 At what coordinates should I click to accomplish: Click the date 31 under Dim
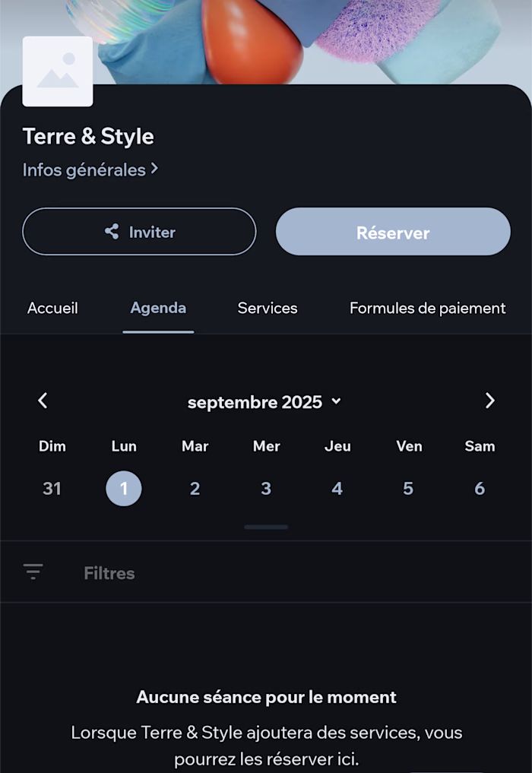click(x=52, y=489)
